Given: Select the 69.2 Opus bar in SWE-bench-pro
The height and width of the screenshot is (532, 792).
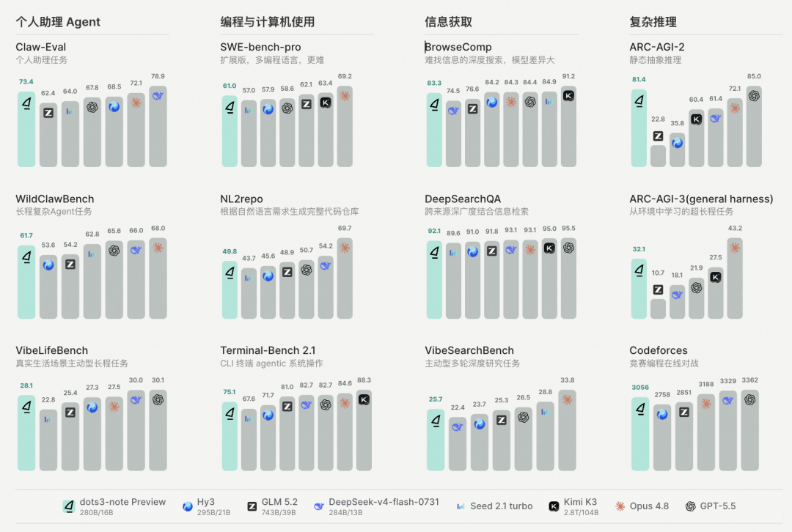Looking at the screenshot, I should click(x=345, y=126).
